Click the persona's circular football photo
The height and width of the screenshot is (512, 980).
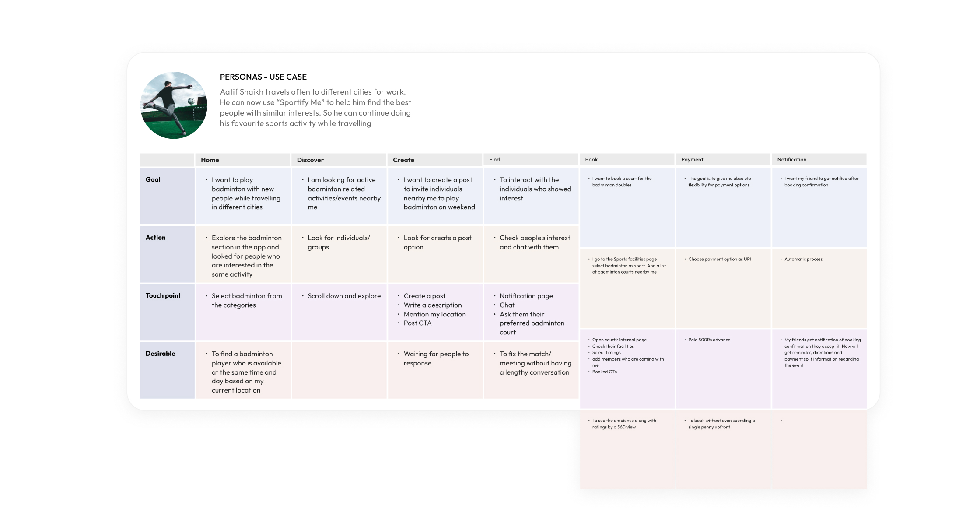pyautogui.click(x=174, y=105)
